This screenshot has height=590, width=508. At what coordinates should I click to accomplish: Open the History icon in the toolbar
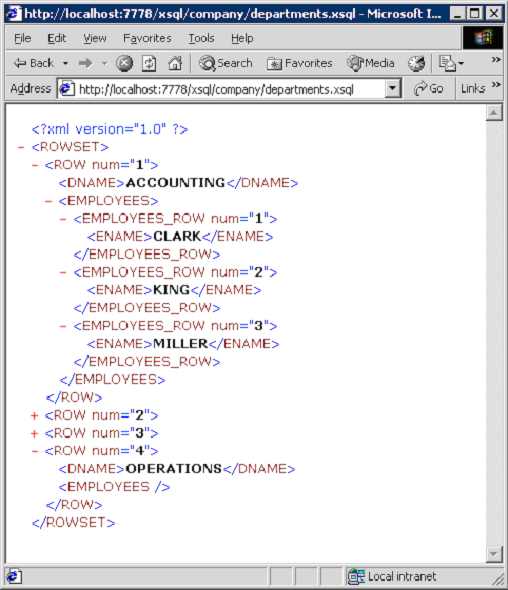[x=417, y=63]
